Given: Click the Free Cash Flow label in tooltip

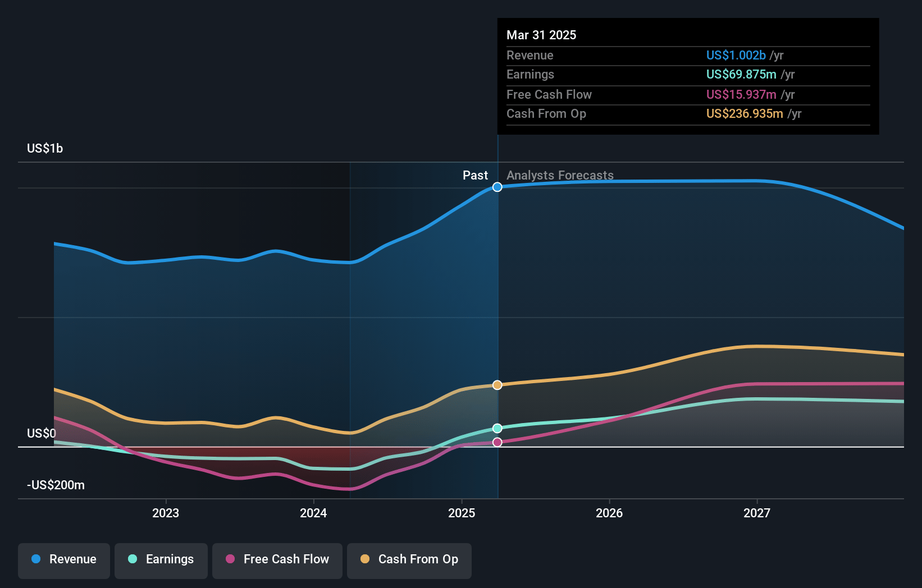Looking at the screenshot, I should click(549, 94).
